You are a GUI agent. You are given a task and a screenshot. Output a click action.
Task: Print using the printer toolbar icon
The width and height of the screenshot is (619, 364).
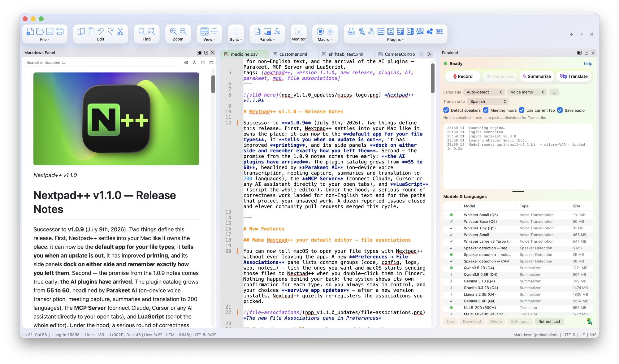[x=60, y=32]
